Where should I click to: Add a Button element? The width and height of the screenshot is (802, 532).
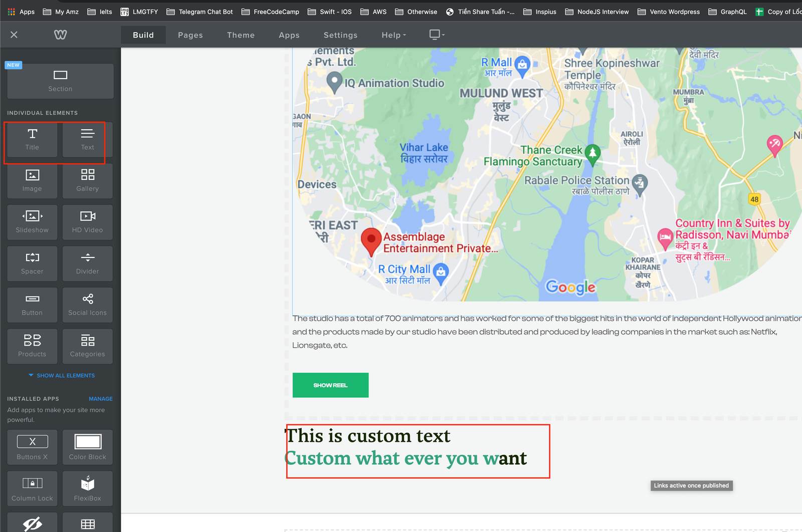(x=32, y=305)
